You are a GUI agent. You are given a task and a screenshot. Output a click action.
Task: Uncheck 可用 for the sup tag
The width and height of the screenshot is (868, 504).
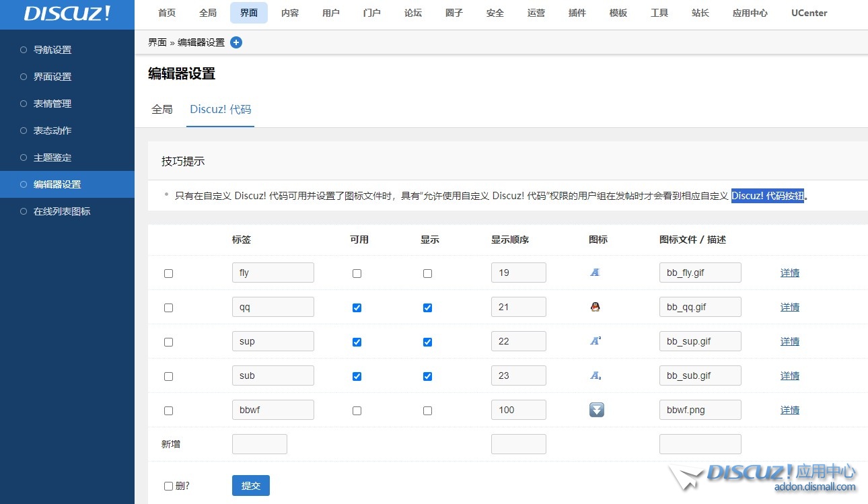coord(357,343)
